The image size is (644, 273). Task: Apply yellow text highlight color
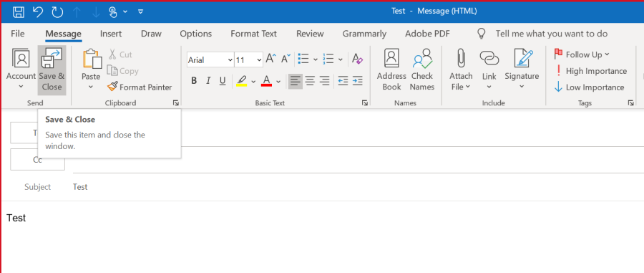(x=242, y=80)
